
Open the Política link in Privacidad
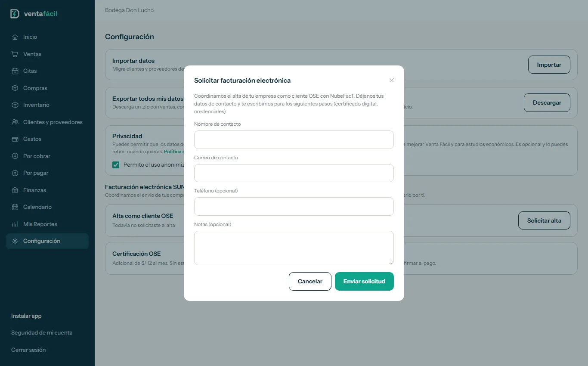tap(174, 152)
